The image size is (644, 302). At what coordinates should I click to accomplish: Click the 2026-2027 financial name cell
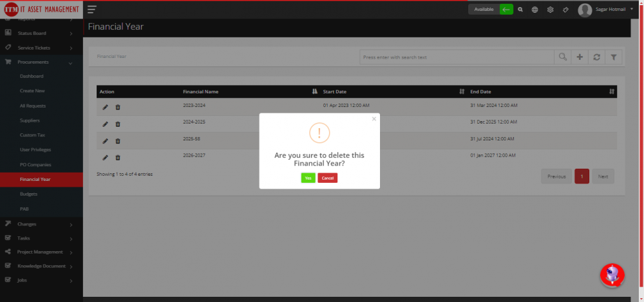(x=194, y=155)
